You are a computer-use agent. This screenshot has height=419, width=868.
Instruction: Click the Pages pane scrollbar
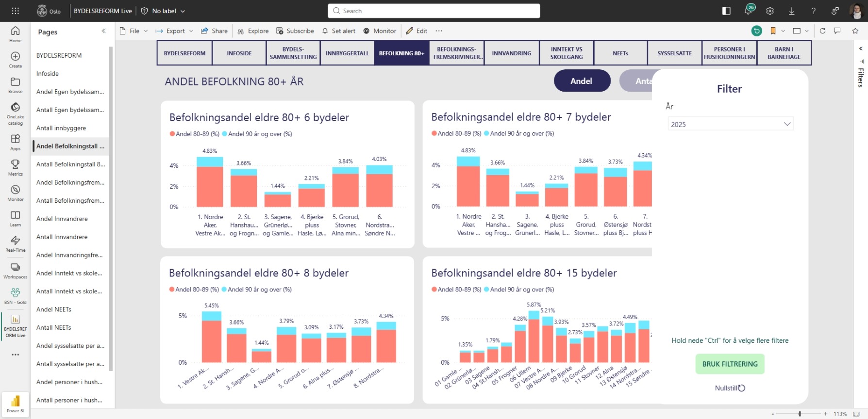click(111, 209)
